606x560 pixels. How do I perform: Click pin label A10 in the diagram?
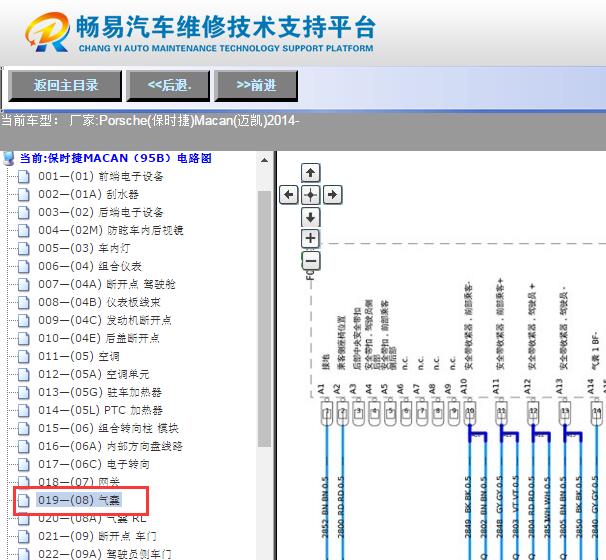coord(463,387)
